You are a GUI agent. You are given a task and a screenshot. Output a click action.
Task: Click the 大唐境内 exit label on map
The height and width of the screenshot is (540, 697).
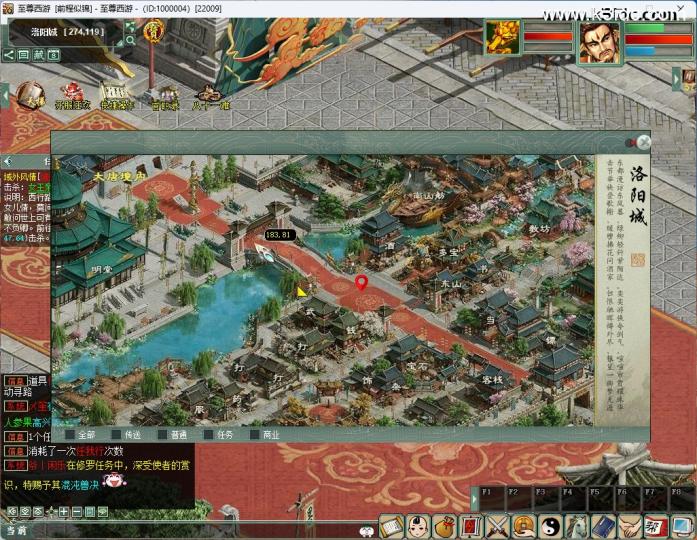click(119, 176)
